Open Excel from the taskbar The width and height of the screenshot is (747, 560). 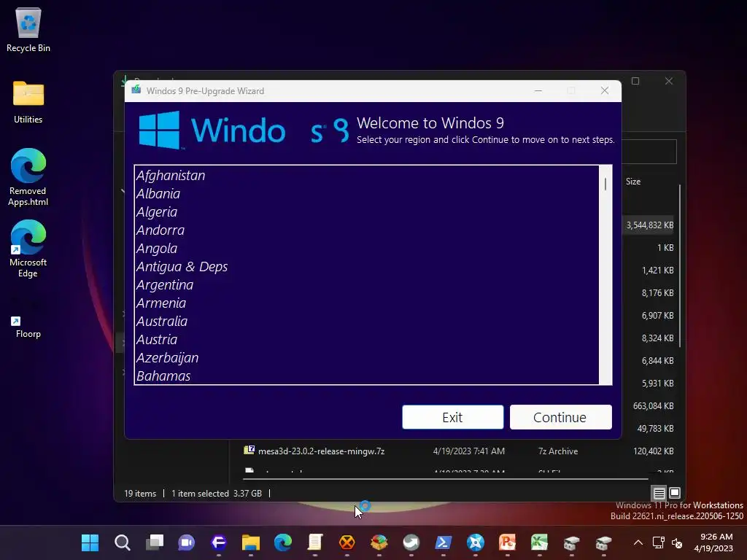(539, 542)
